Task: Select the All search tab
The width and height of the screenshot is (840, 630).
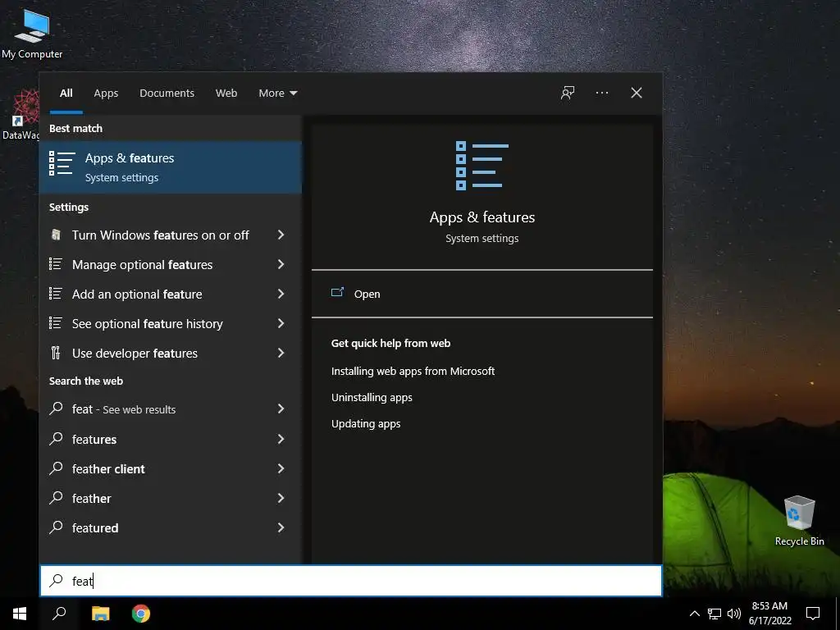Action: (x=66, y=94)
